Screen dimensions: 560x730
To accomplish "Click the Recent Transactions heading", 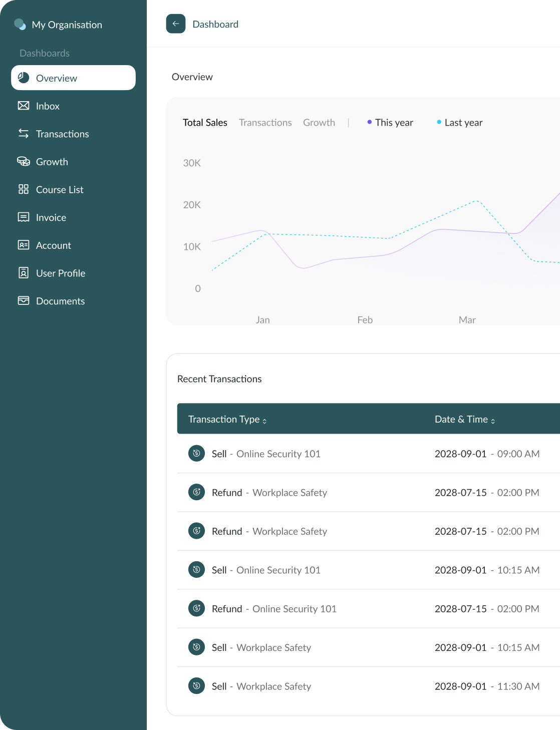I will click(219, 379).
